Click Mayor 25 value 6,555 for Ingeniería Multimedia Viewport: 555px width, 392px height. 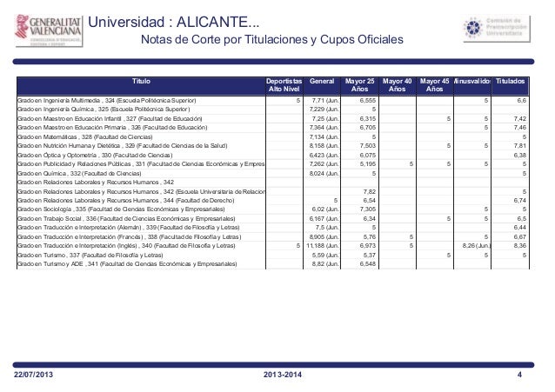click(368, 101)
